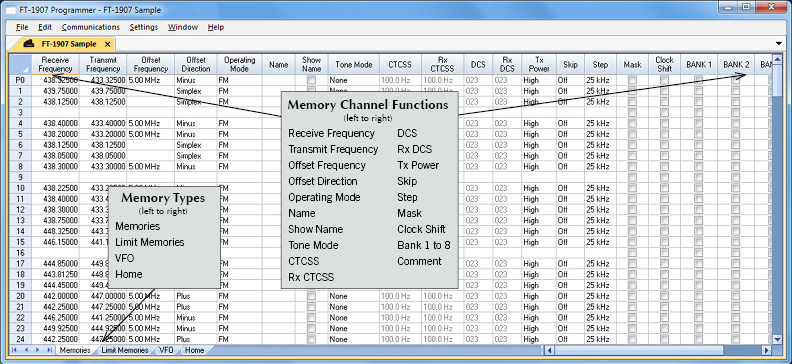The image size is (792, 364).
Task: Click the vertical scrollbar thumb
Action: click(x=777, y=81)
